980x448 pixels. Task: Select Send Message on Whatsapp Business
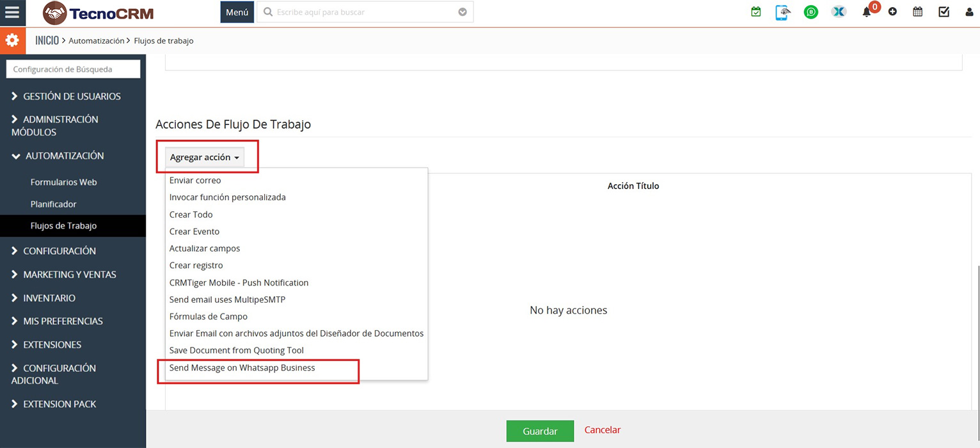242,368
